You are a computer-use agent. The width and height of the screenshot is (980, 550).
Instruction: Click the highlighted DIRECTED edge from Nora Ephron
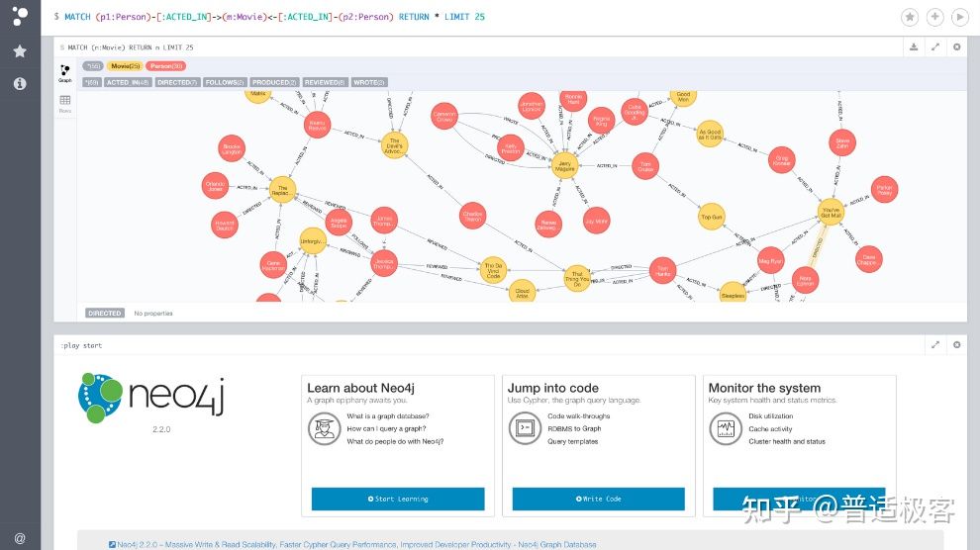[818, 246]
